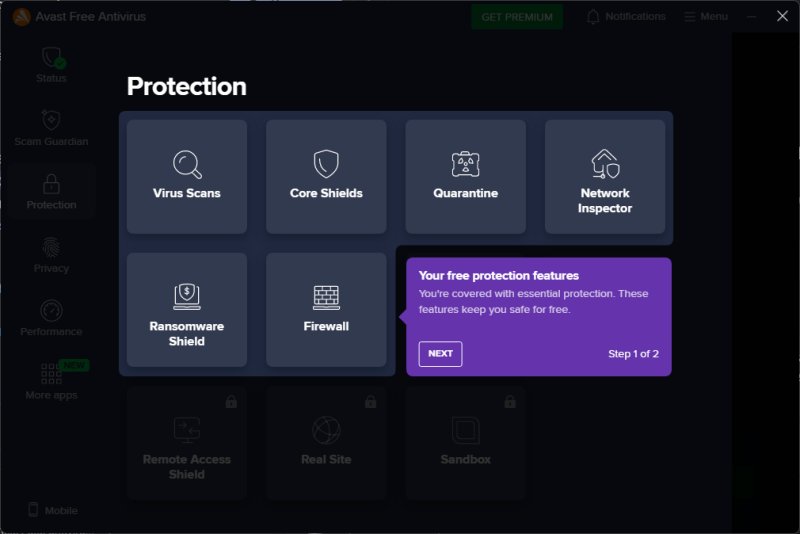Open the Quarantine tile
800x534 pixels.
[465, 176]
